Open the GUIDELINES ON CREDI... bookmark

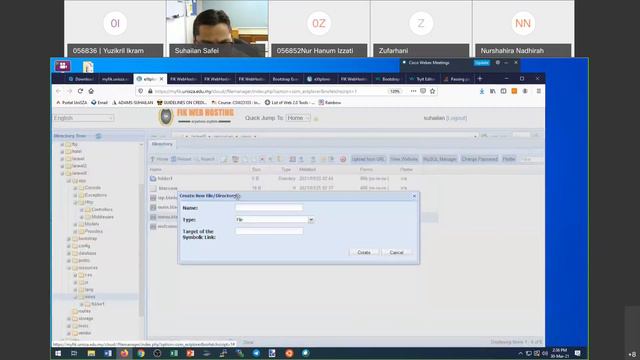click(x=182, y=102)
